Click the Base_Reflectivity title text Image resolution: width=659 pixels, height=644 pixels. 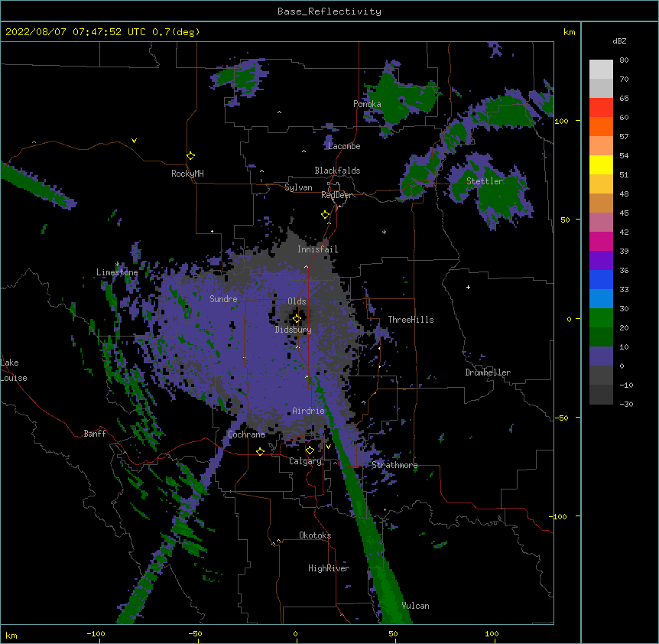(329, 11)
